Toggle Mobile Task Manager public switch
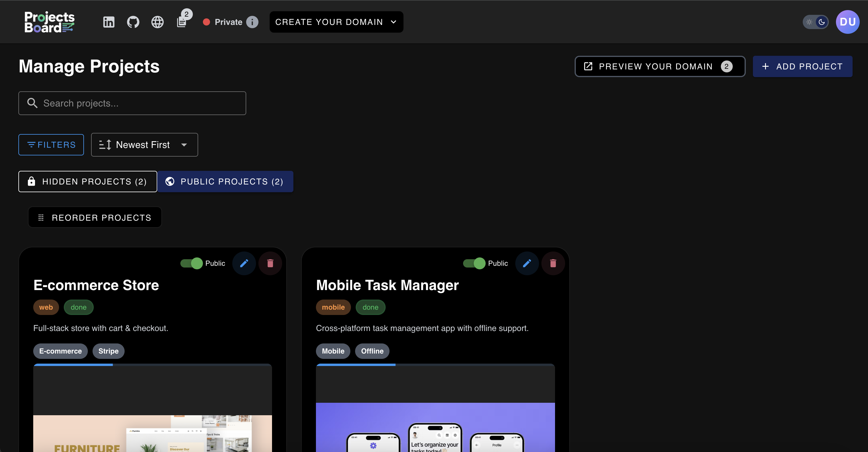 [x=474, y=263]
